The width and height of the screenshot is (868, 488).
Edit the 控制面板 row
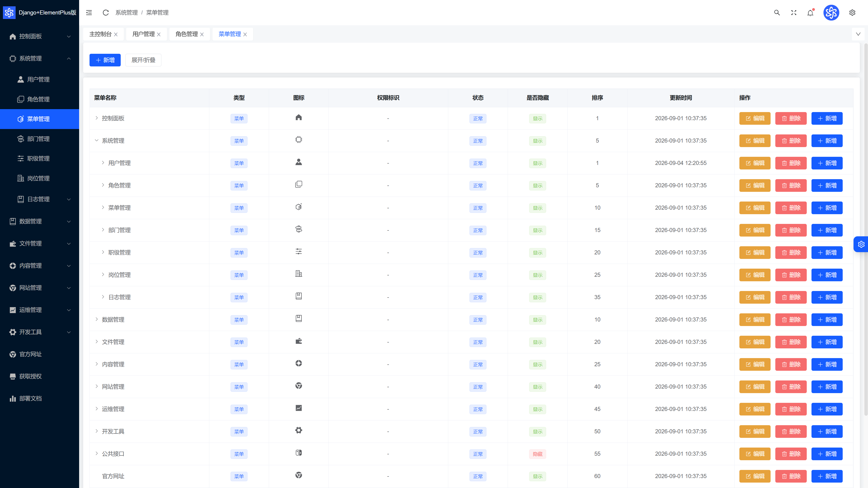(755, 118)
